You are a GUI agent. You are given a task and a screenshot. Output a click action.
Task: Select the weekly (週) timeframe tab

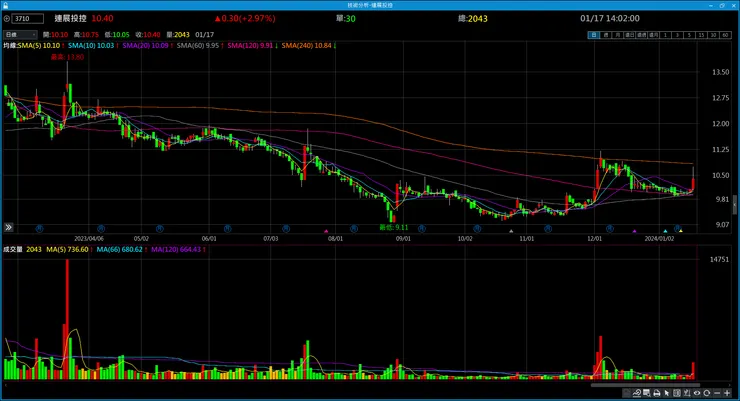pyautogui.click(x=605, y=35)
